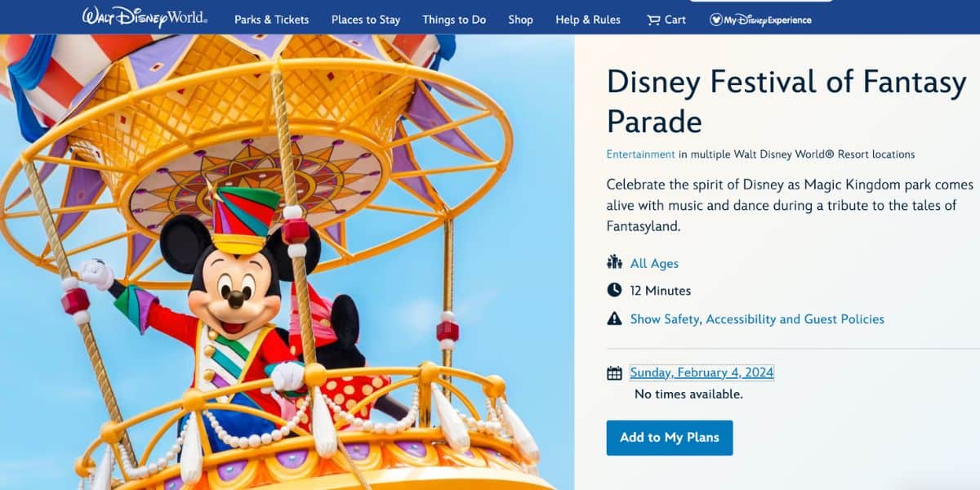Viewport: 980px width, 490px height.
Task: Click the All Ages link
Action: point(654,263)
